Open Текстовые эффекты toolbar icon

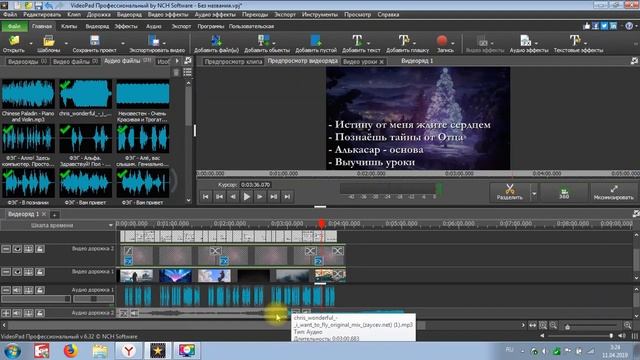pos(575,40)
